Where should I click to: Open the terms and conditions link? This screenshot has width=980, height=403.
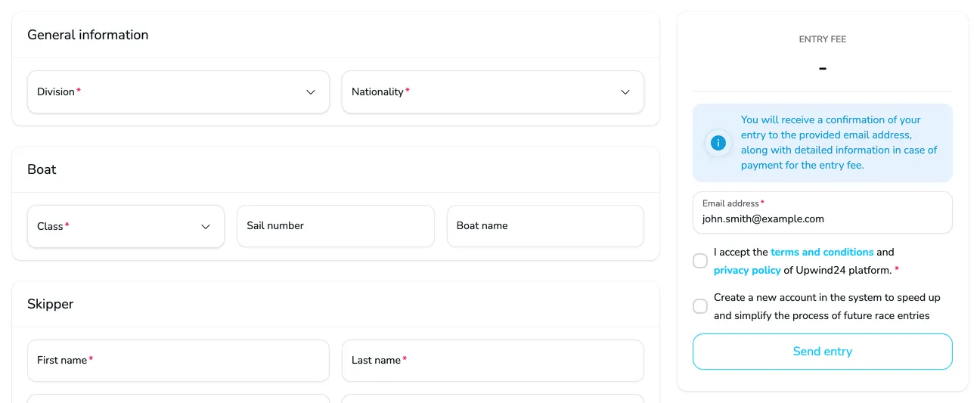click(822, 252)
